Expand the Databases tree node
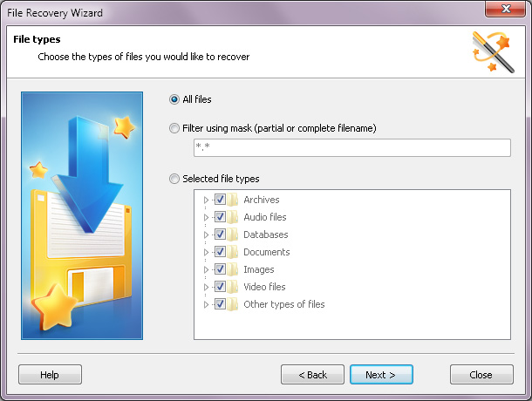The width and height of the screenshot is (532, 401). point(206,234)
